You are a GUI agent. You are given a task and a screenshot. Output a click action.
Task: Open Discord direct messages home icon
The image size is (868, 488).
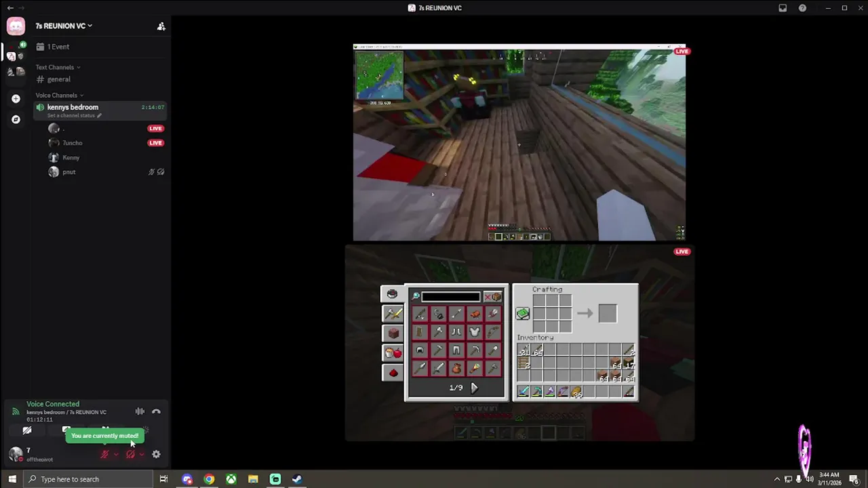[x=16, y=26]
